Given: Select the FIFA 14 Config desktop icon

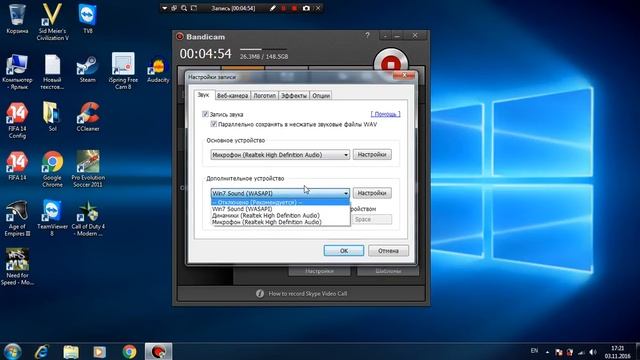Looking at the screenshot, I should click(17, 121).
